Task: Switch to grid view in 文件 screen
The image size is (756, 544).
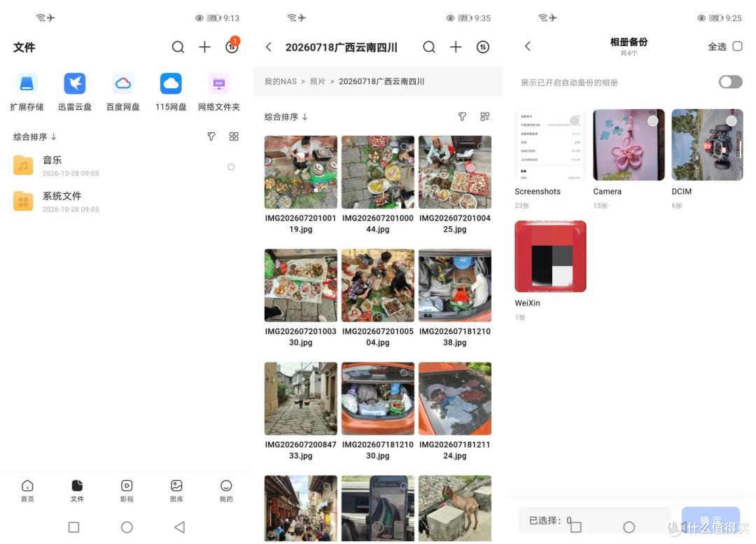Action: (x=234, y=137)
